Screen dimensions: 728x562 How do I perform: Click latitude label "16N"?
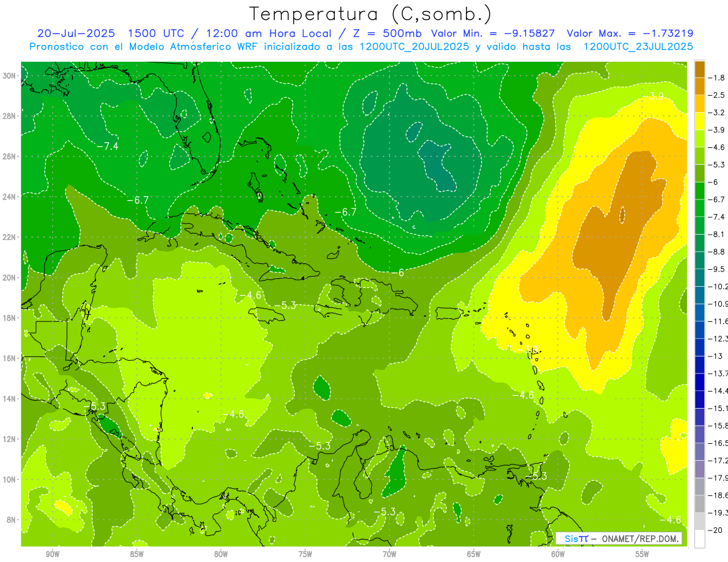(10, 358)
